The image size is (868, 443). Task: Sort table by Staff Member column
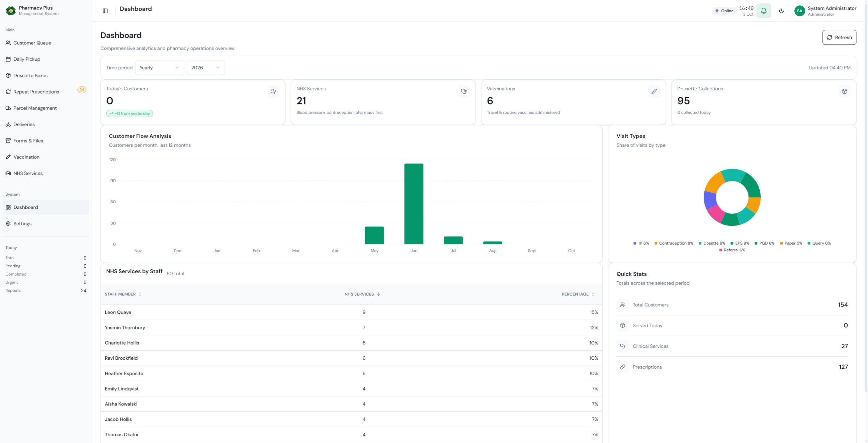[x=123, y=294]
